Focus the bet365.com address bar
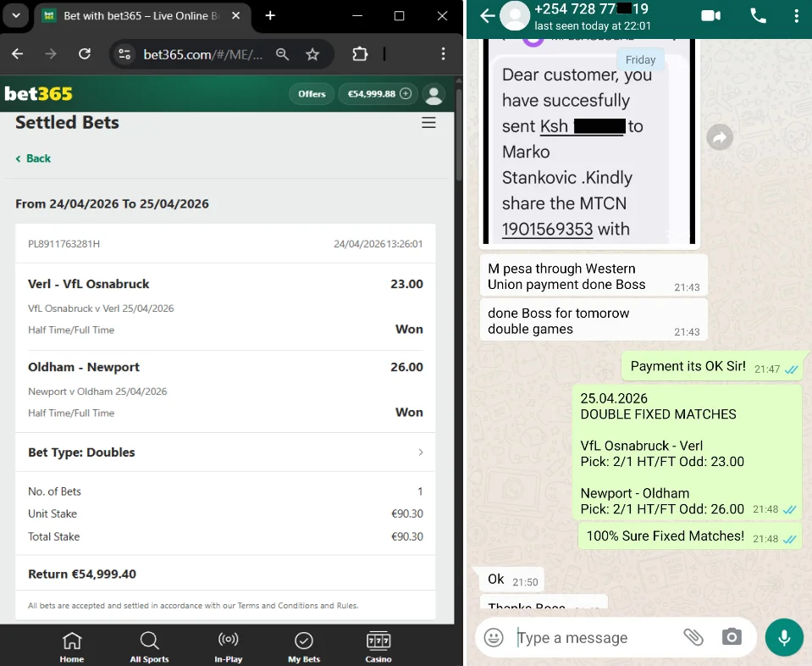 coord(203,54)
